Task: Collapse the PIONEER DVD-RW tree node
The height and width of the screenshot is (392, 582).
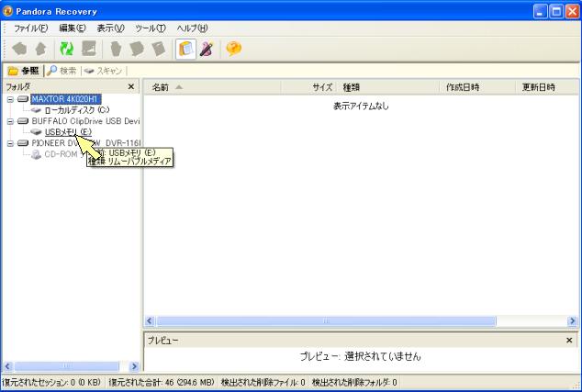Action: tap(10, 143)
